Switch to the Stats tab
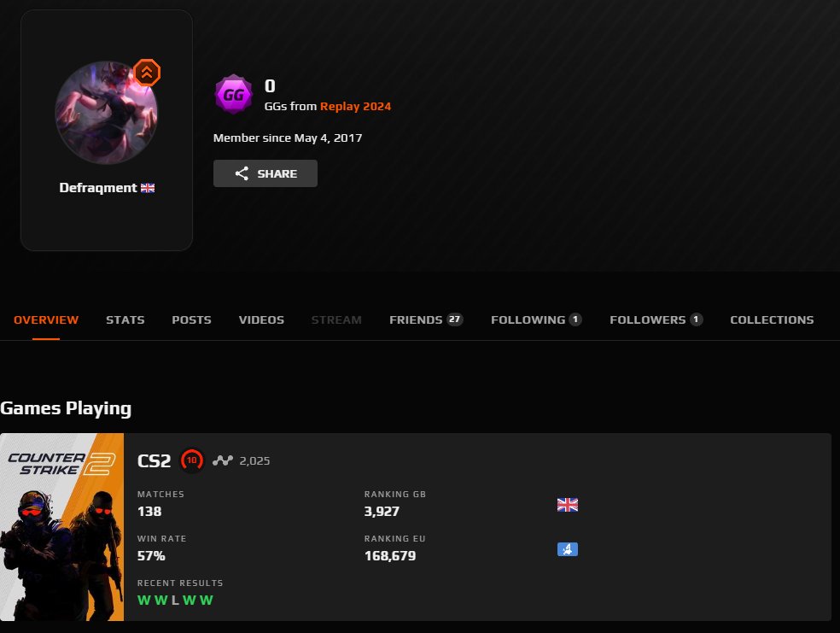Image resolution: width=840 pixels, height=633 pixels. pyautogui.click(x=125, y=320)
